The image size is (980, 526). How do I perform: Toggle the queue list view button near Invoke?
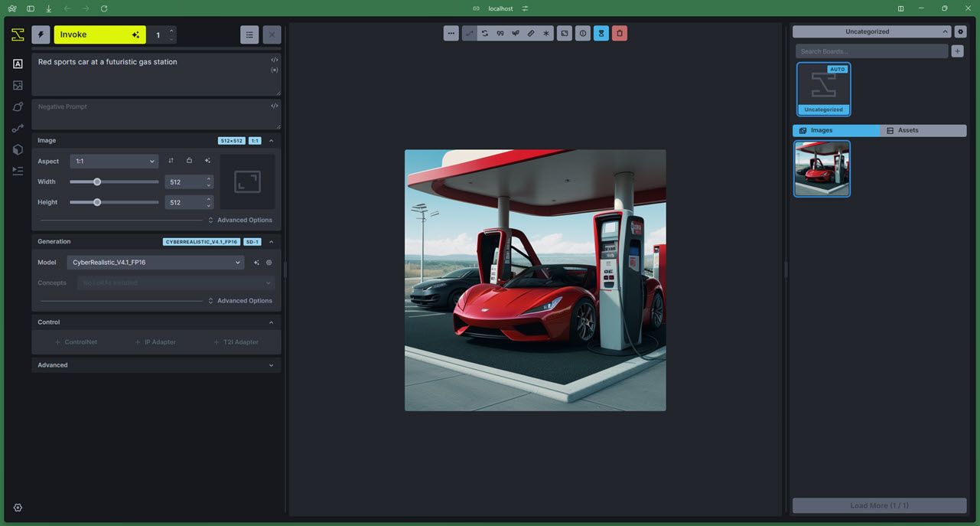249,34
